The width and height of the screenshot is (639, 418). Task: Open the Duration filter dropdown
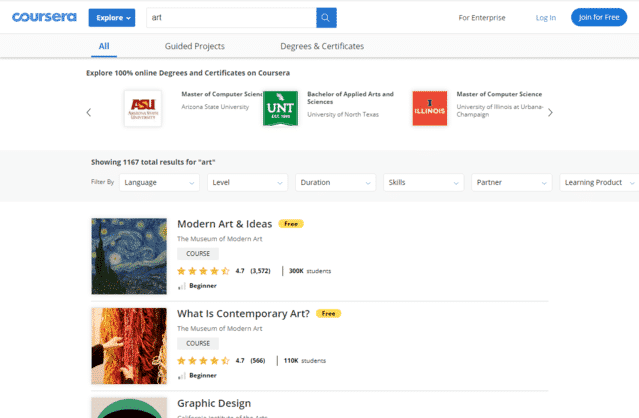pyautogui.click(x=335, y=183)
